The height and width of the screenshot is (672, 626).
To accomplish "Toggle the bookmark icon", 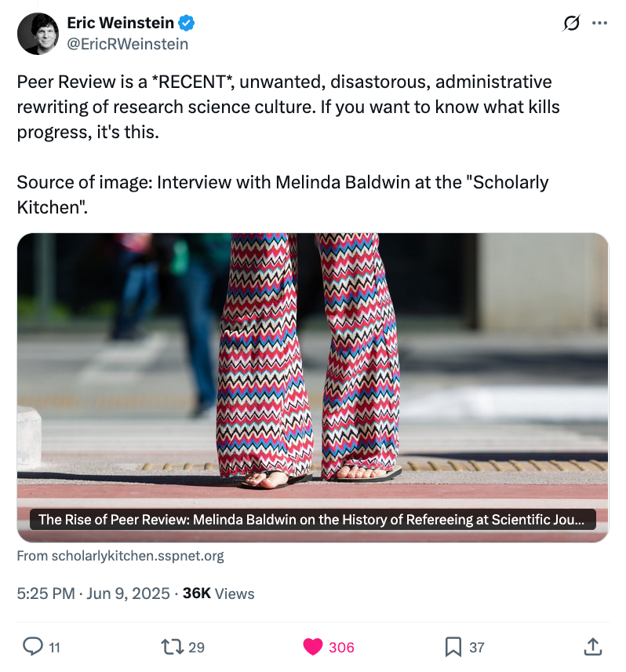I will click(453, 647).
